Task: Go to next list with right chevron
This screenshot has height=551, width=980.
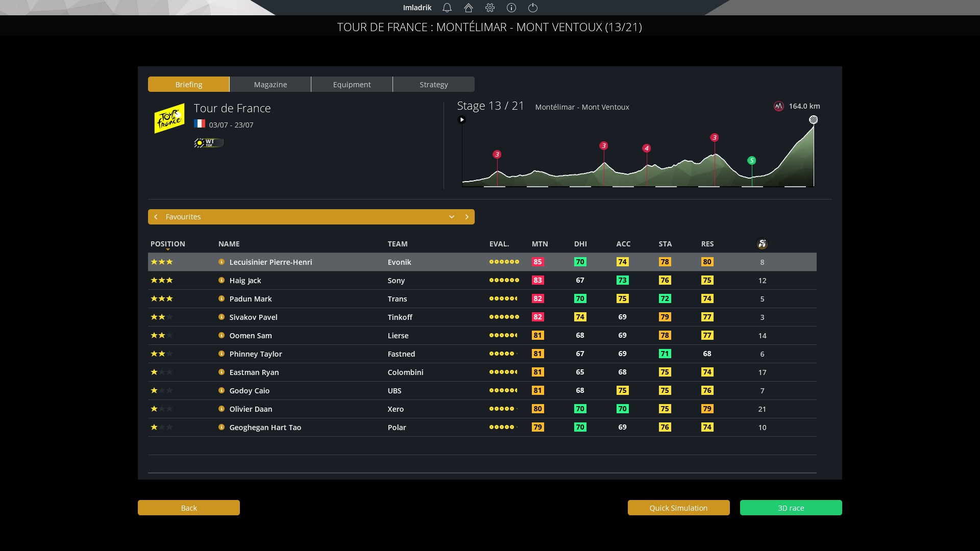Action: tap(467, 217)
